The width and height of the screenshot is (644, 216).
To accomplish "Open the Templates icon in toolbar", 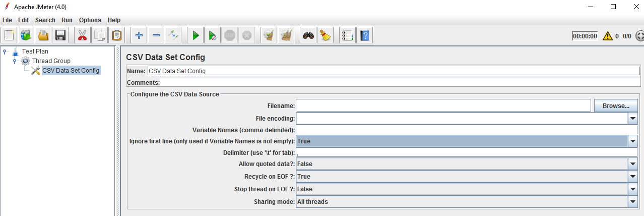I will coord(26,36).
